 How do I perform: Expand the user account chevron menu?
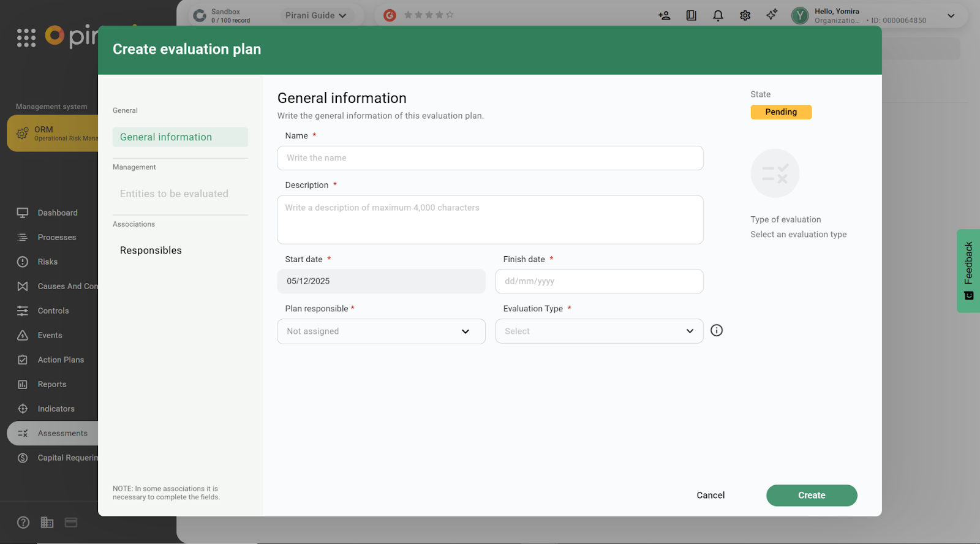(x=951, y=16)
